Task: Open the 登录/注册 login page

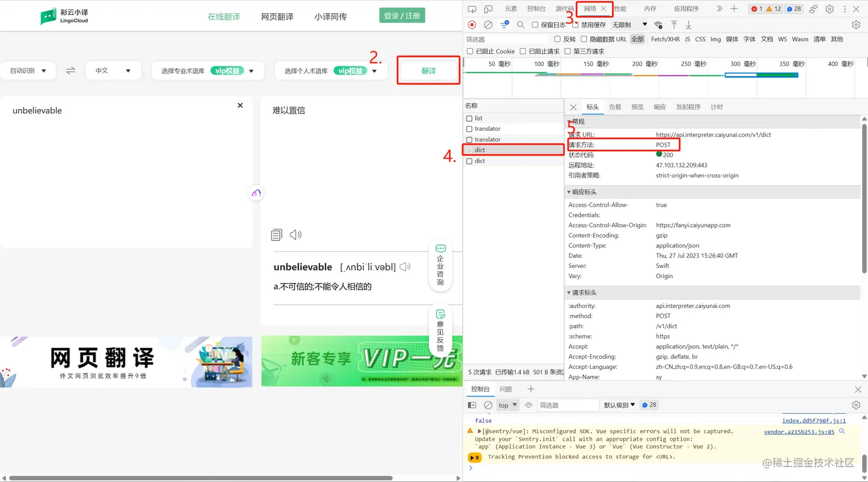Action: pyautogui.click(x=401, y=15)
